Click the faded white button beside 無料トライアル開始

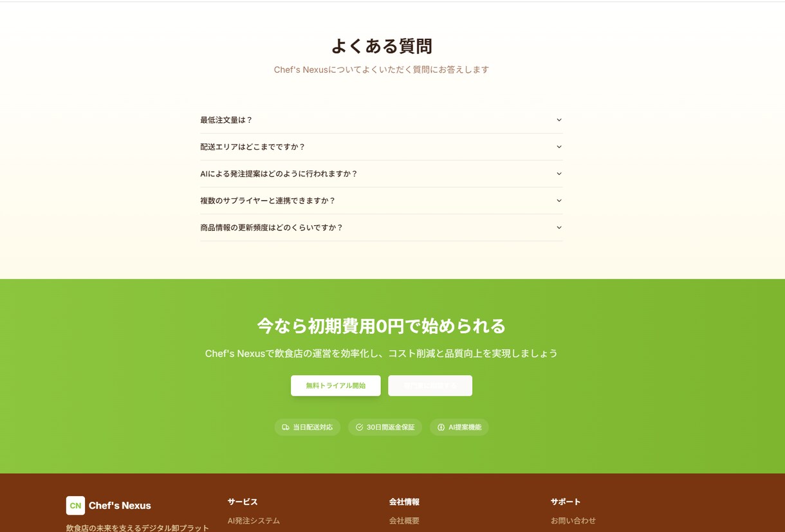tap(430, 386)
